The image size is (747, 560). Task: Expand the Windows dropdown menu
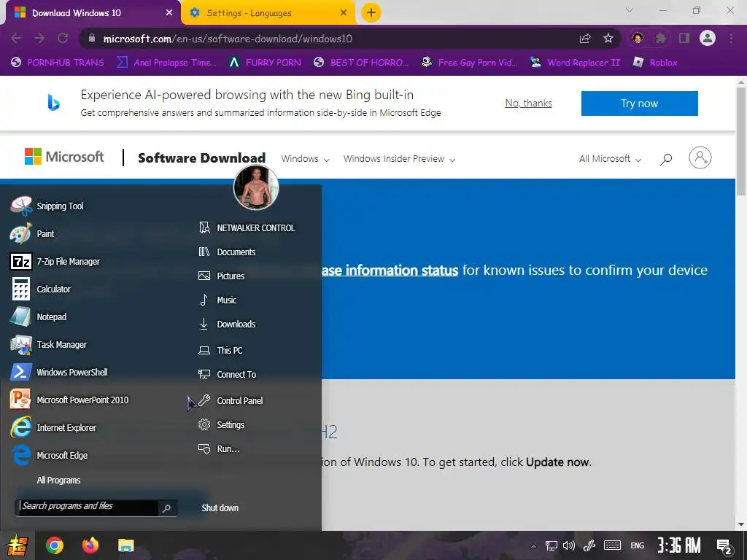pyautogui.click(x=306, y=158)
